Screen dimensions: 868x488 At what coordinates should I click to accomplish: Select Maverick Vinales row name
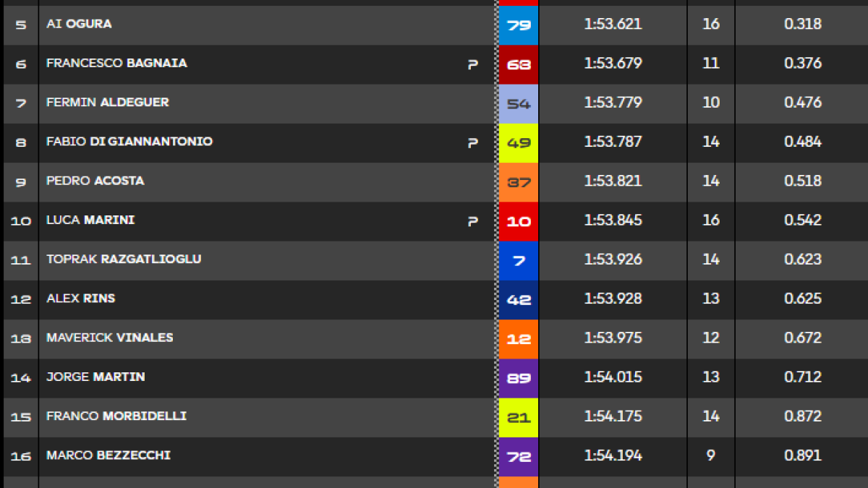tap(110, 337)
